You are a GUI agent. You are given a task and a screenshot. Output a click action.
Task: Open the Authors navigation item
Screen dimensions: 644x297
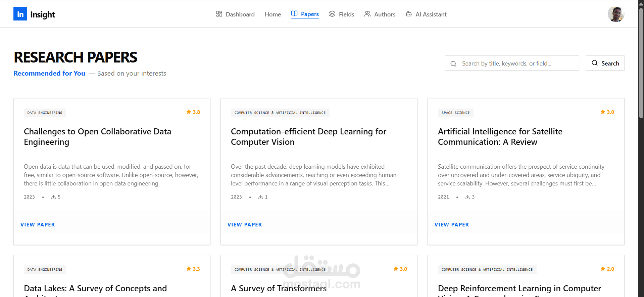385,14
